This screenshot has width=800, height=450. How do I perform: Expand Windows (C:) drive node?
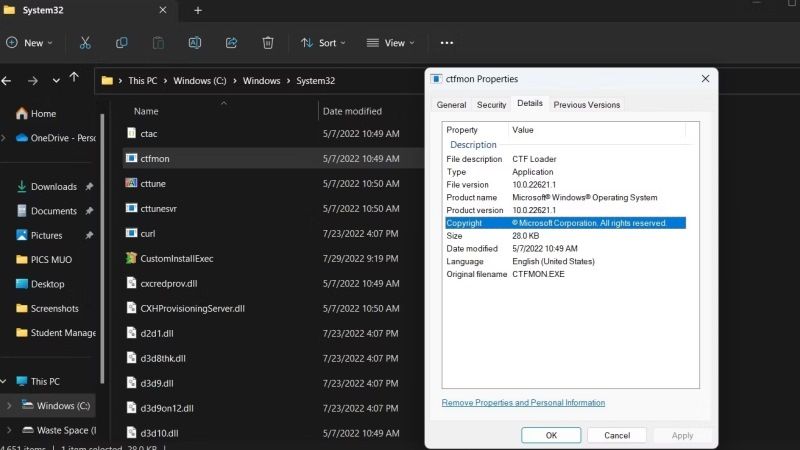(9, 406)
